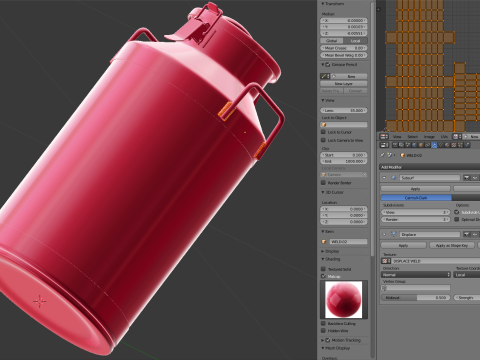Viewport: 480px width, 360px height.
Task: Open the UVs menu in UV editor
Action: click(444, 137)
